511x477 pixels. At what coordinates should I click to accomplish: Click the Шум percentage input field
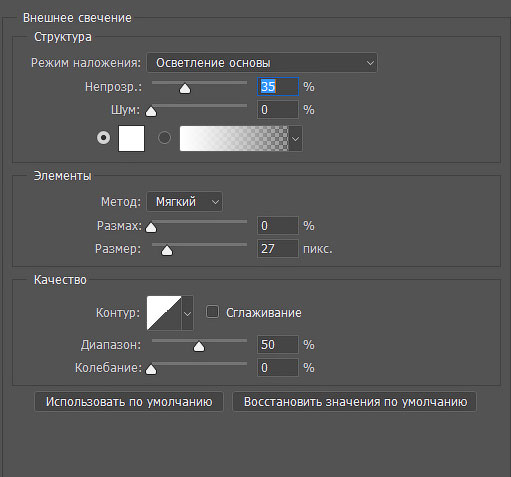point(278,110)
